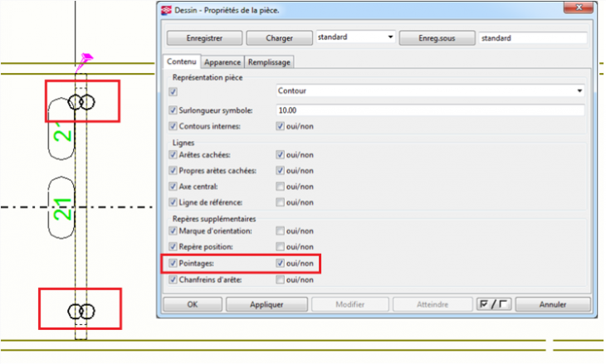Select the upper double-circle pointage mark
This screenshot has width=606, height=364.
click(81, 102)
